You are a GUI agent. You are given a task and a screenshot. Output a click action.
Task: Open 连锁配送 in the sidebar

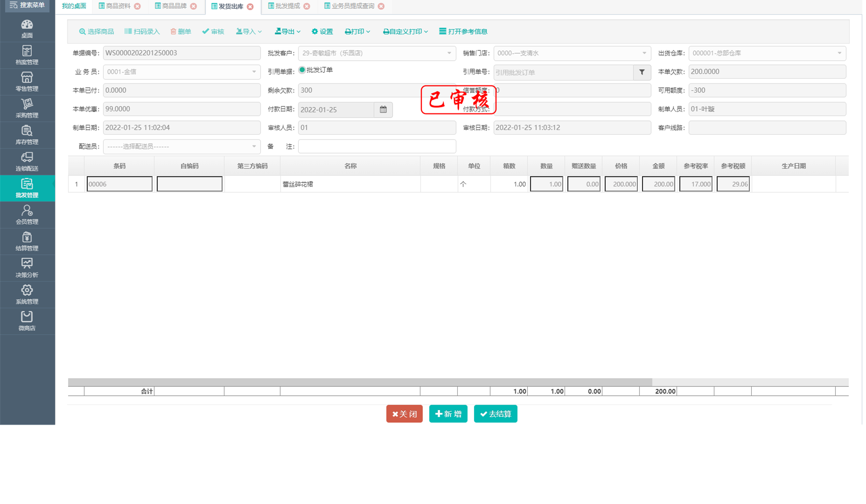pyautogui.click(x=27, y=161)
